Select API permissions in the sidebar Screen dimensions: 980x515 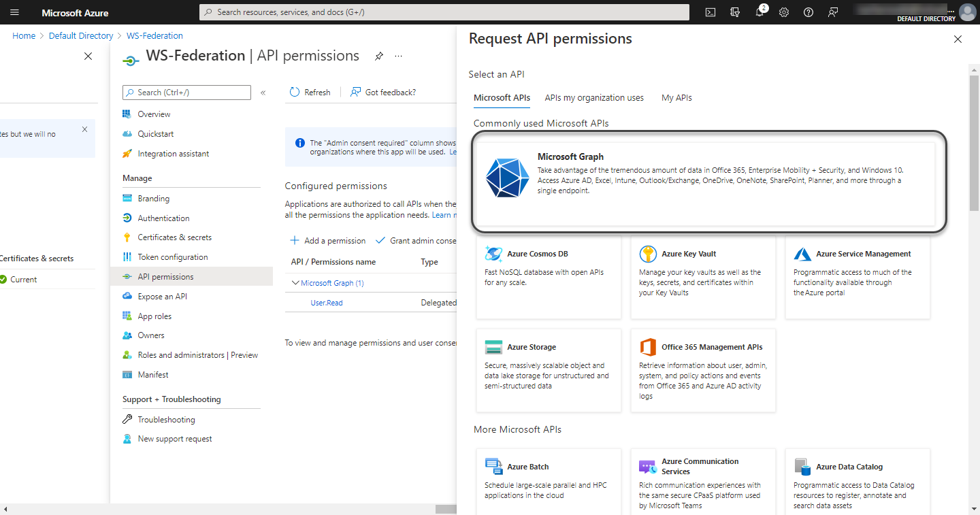(191, 277)
